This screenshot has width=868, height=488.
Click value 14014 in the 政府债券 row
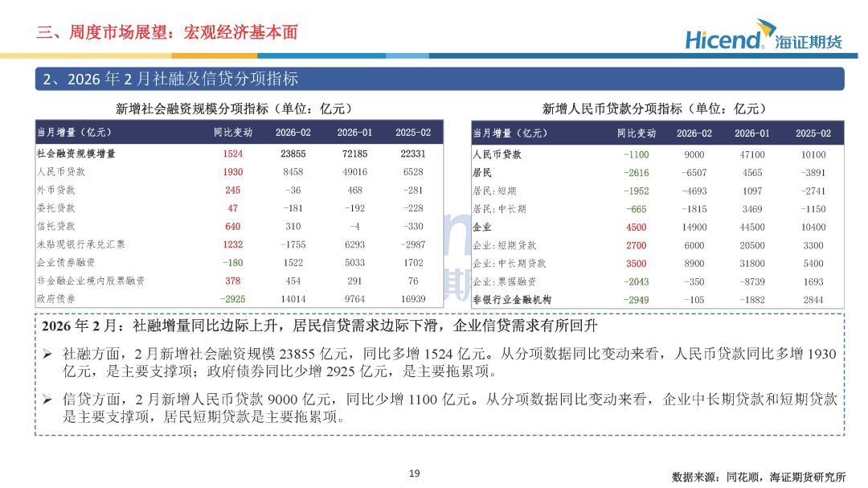(293, 298)
